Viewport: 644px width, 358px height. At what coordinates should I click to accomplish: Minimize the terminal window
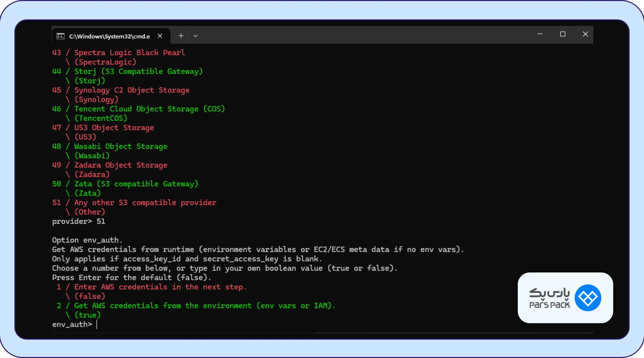click(540, 34)
